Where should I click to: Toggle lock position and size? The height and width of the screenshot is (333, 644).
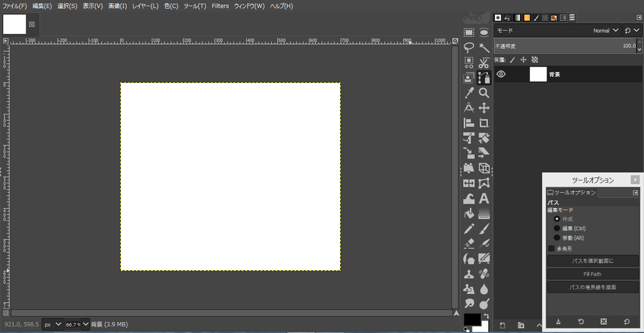point(523,60)
